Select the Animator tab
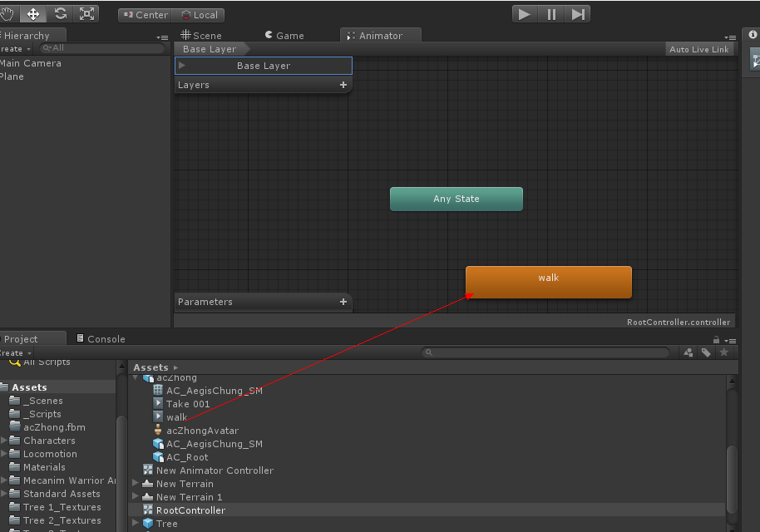Image resolution: width=760 pixels, height=532 pixels. (x=381, y=36)
